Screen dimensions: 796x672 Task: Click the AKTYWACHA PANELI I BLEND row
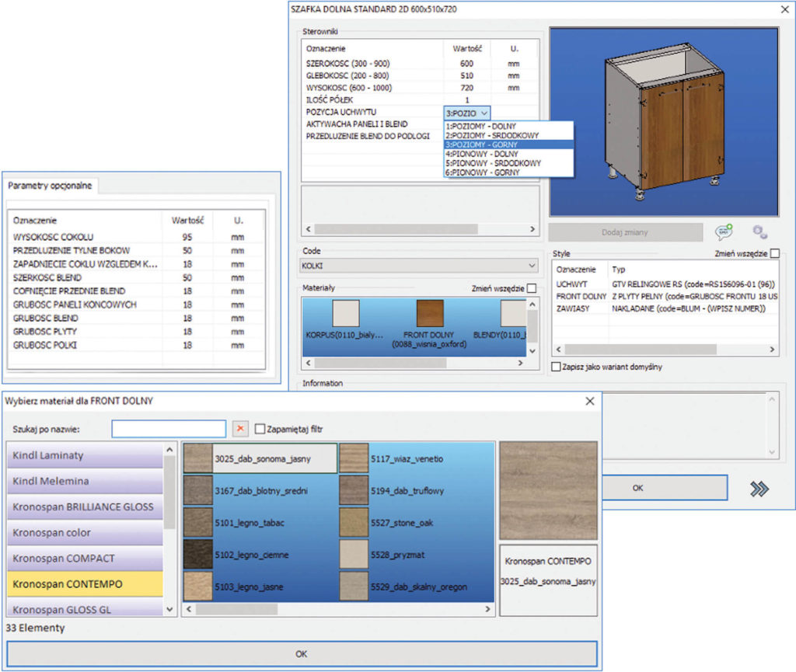pyautogui.click(x=373, y=124)
